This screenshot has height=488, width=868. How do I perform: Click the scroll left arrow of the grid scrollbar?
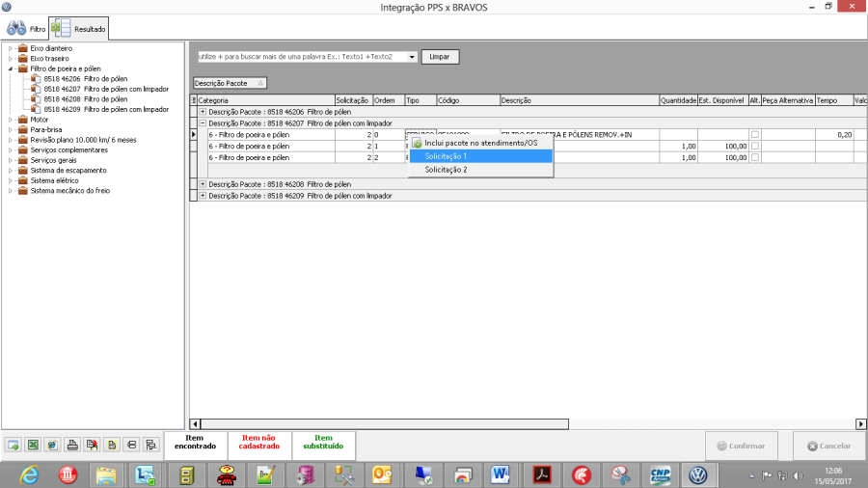(x=195, y=424)
